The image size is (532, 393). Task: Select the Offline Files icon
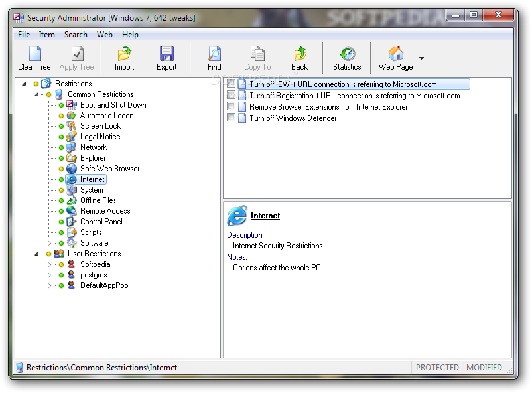[x=72, y=200]
